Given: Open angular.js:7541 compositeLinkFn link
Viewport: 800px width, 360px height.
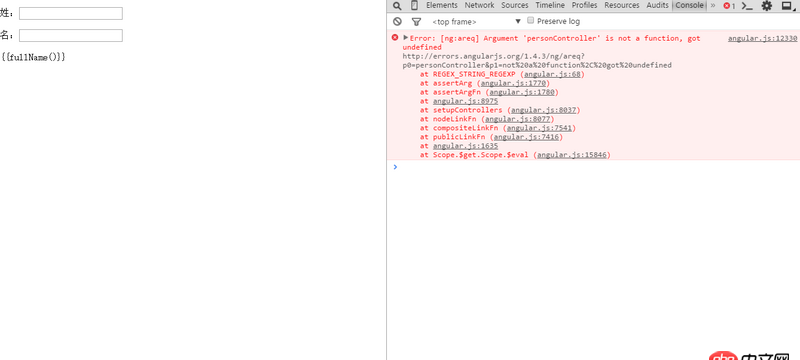Looking at the screenshot, I should tap(539, 128).
